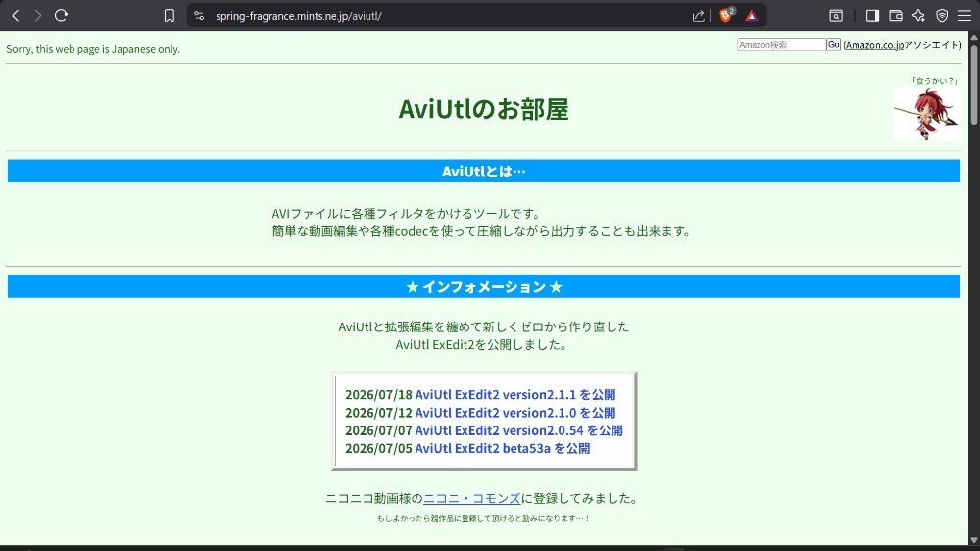The image size is (980, 551).
Task: Click the address bar URL
Action: [x=299, y=16]
